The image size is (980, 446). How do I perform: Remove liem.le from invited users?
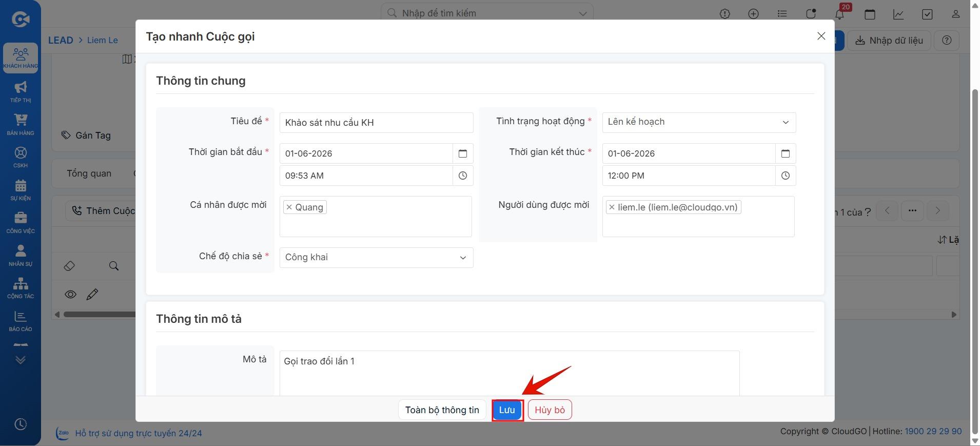pyautogui.click(x=612, y=207)
